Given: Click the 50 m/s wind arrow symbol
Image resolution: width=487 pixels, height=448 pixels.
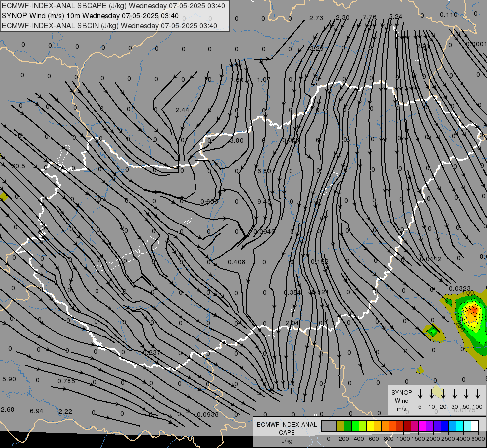Looking at the screenshot, I should point(466,394).
